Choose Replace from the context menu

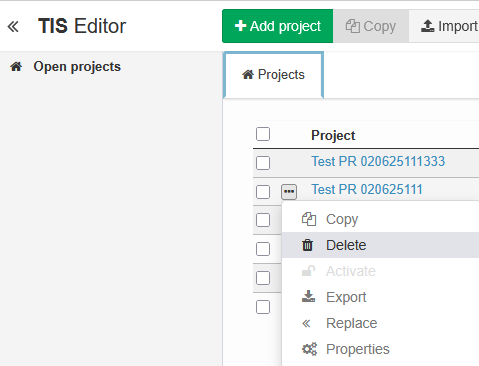380,323
